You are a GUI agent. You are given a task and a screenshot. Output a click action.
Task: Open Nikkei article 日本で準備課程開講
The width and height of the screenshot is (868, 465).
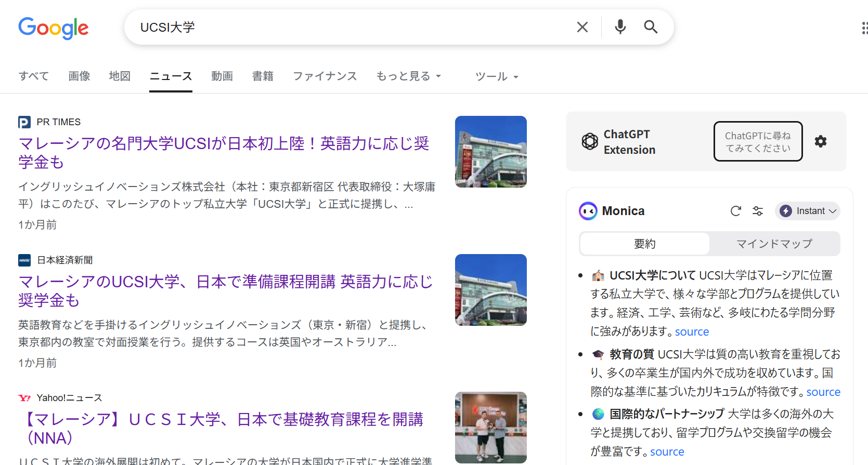point(226,291)
